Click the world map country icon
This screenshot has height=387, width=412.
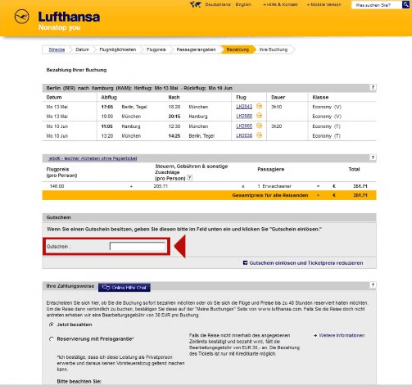tap(195, 5)
